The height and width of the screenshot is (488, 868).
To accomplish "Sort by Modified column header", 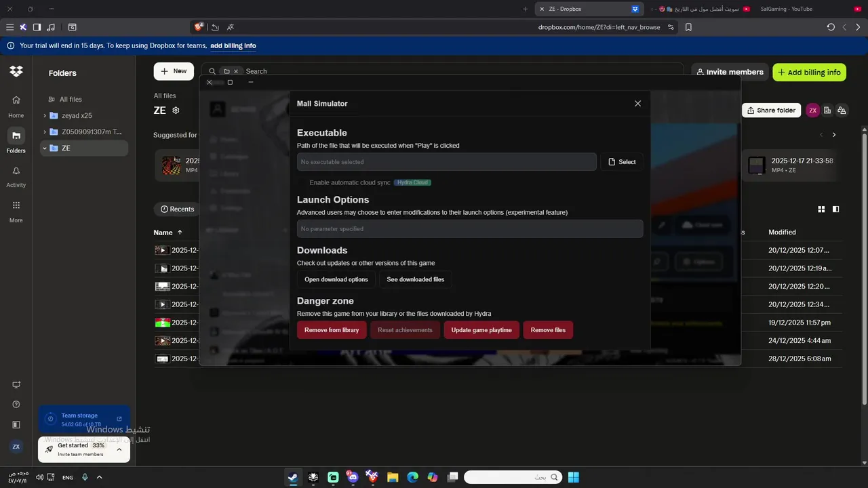I will (782, 232).
